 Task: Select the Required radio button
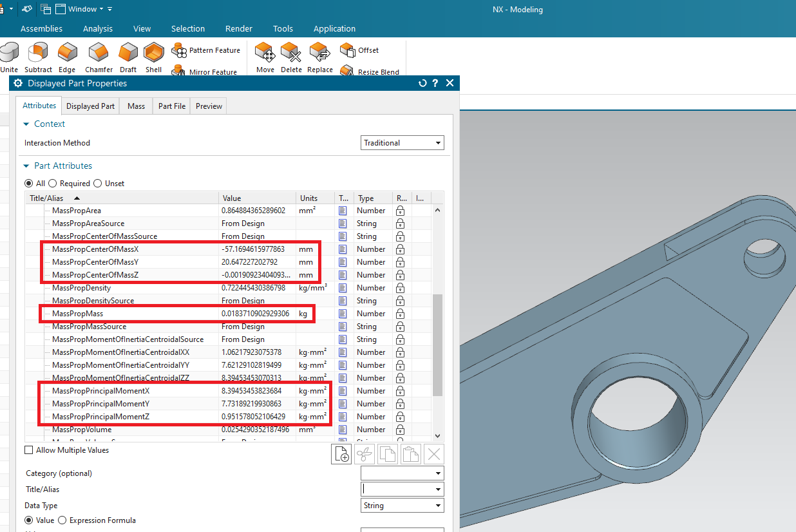click(53, 184)
